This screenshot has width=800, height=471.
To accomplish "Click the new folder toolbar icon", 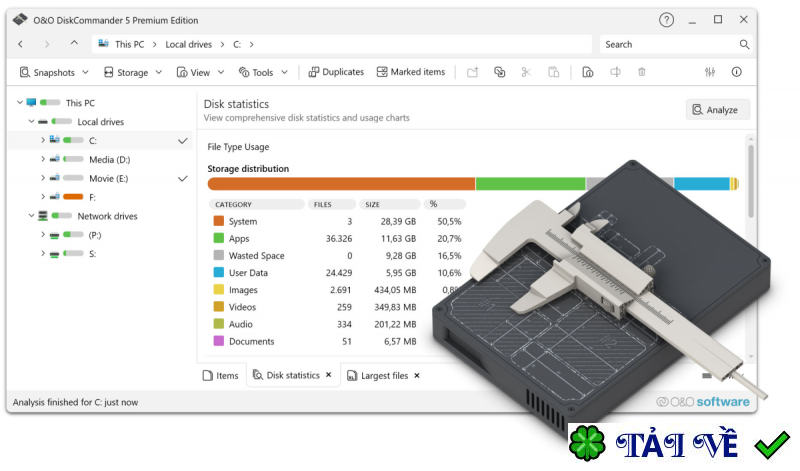I will [472, 72].
